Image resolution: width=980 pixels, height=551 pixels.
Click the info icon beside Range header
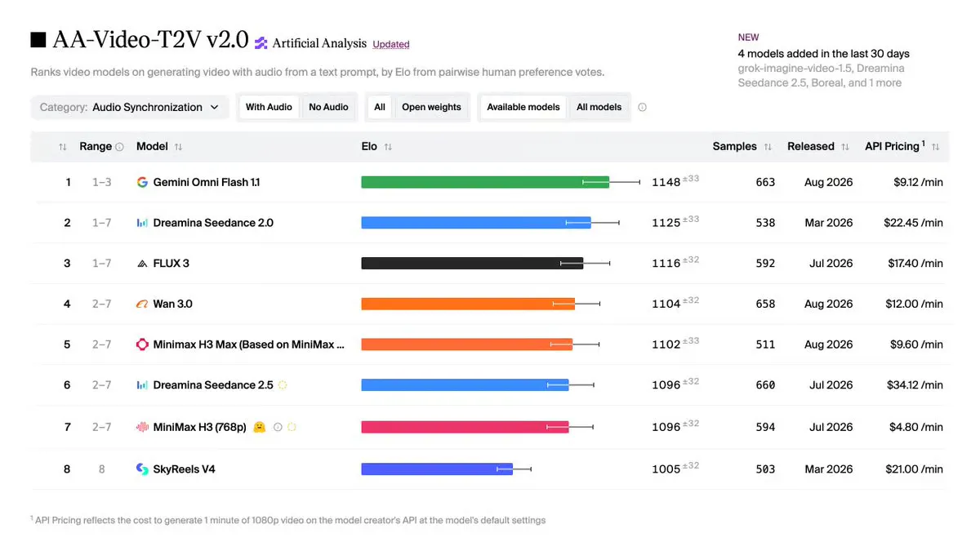point(120,147)
